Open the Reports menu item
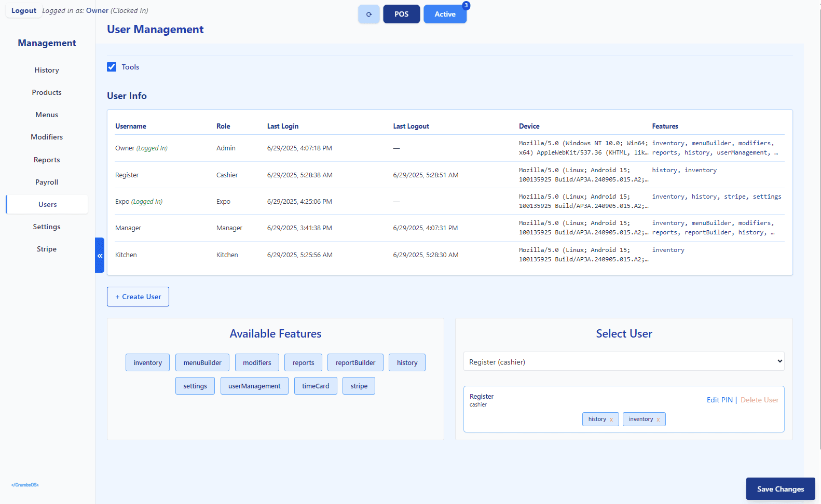This screenshot has width=821, height=504. click(x=47, y=160)
